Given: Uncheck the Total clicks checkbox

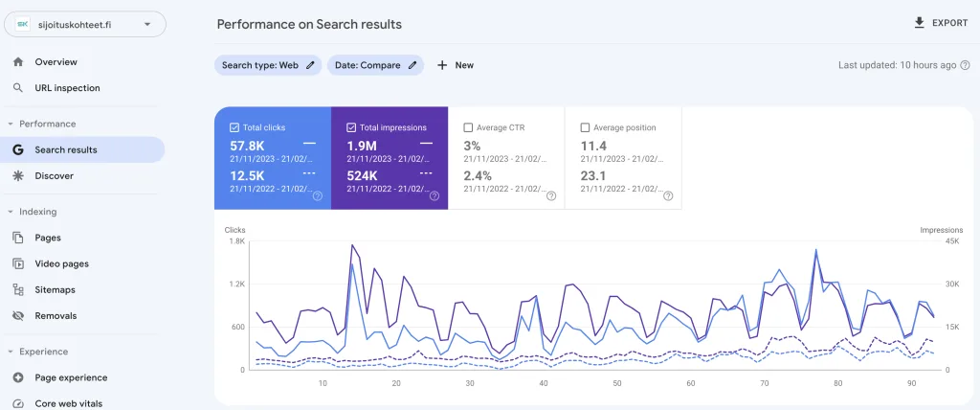Looking at the screenshot, I should point(234,127).
